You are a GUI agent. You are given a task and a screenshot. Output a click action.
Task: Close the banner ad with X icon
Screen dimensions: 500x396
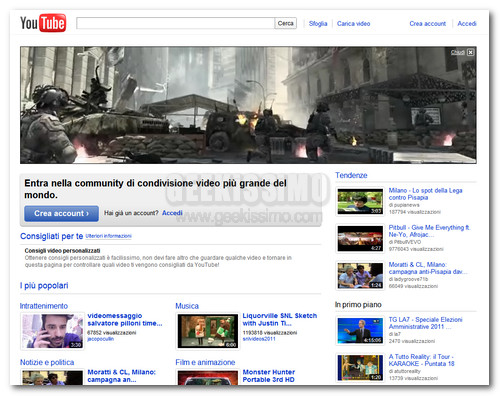pyautogui.click(x=470, y=52)
